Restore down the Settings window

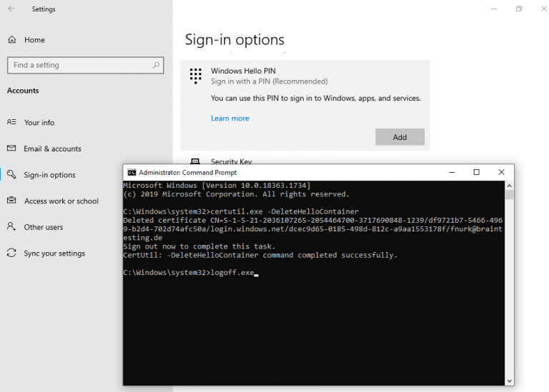click(519, 9)
